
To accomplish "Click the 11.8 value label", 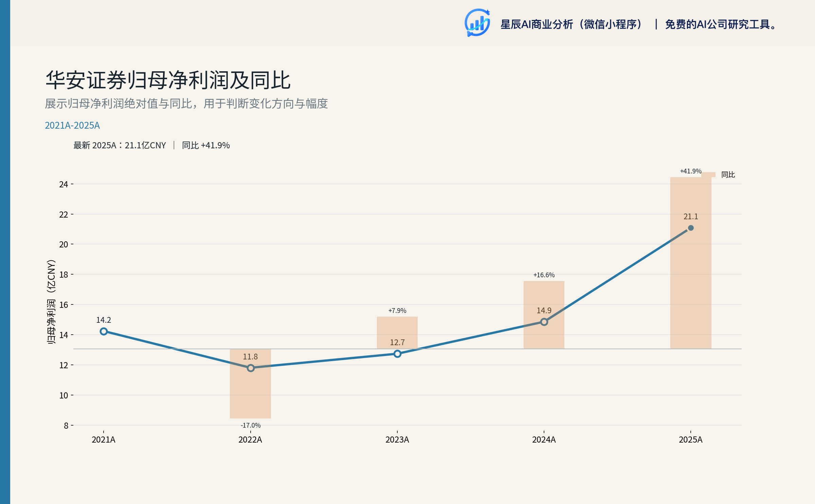I will tap(250, 357).
